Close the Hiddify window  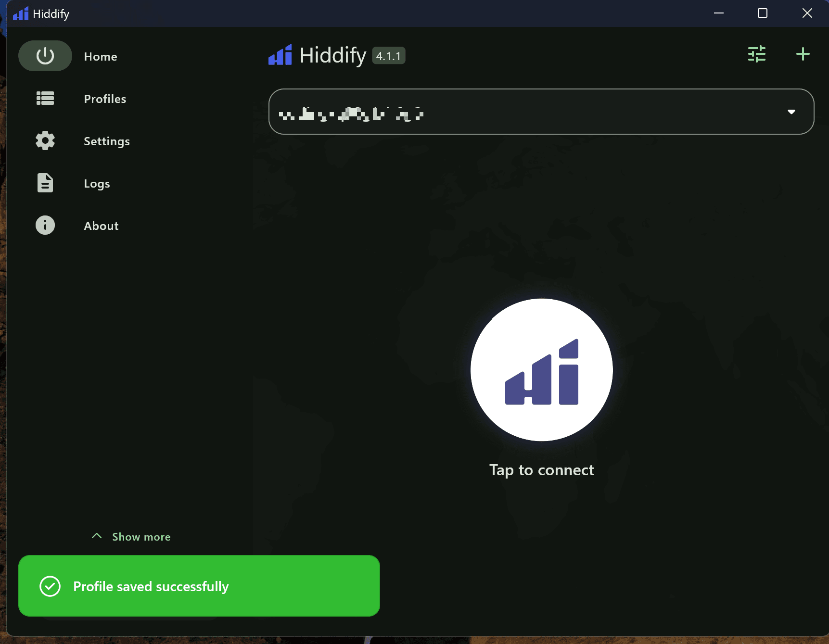click(x=807, y=13)
